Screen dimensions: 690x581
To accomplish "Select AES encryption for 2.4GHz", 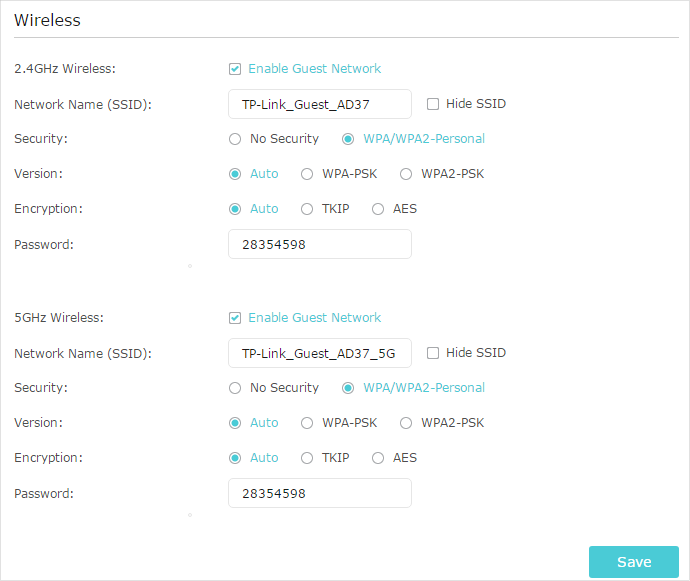I will coord(378,209).
